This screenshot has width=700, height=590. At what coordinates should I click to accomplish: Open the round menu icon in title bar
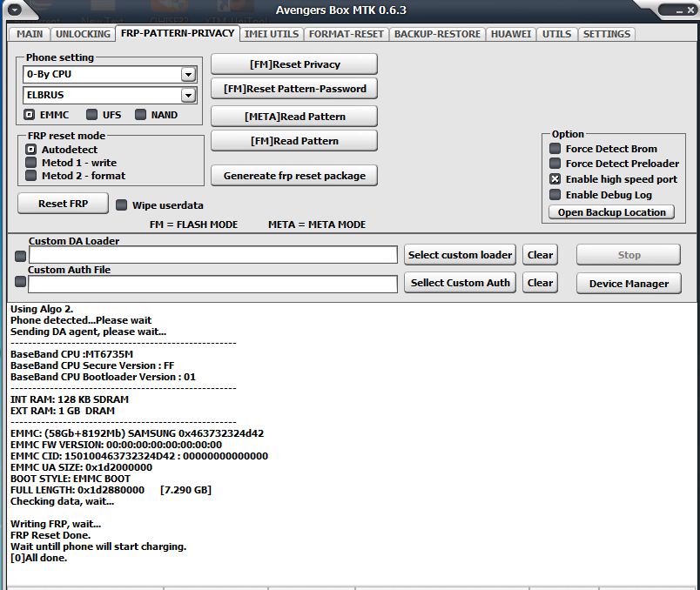15,10
